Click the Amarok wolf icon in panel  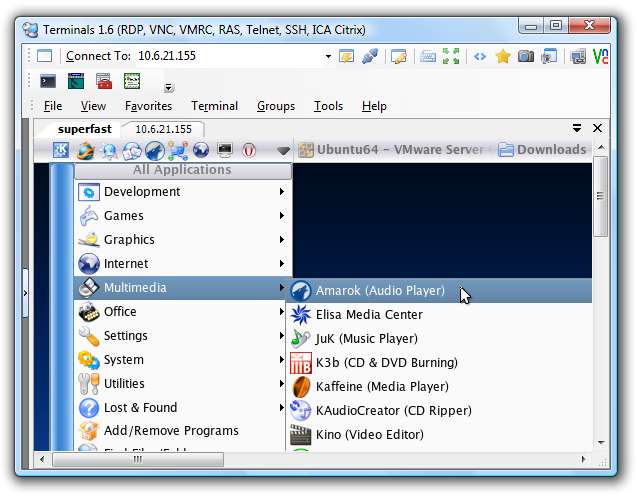pyautogui.click(x=155, y=151)
